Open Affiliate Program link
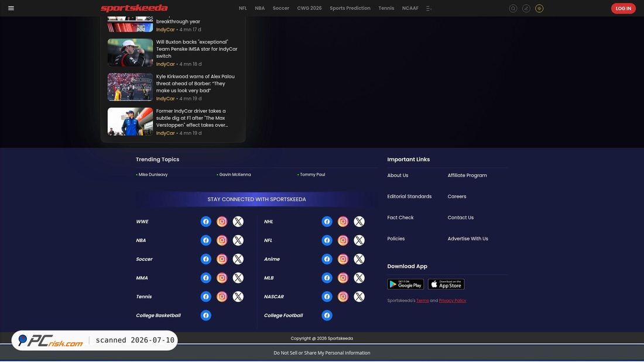The height and width of the screenshot is (362, 644). [x=467, y=175]
